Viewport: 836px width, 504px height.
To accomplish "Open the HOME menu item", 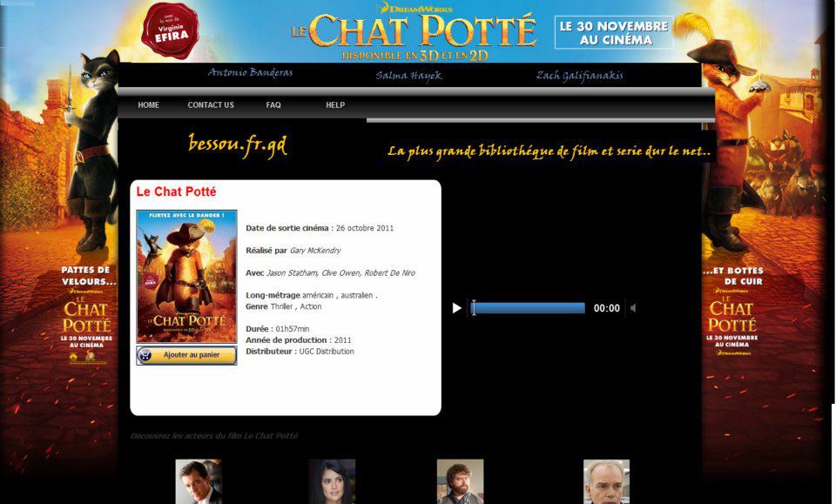I will [148, 105].
